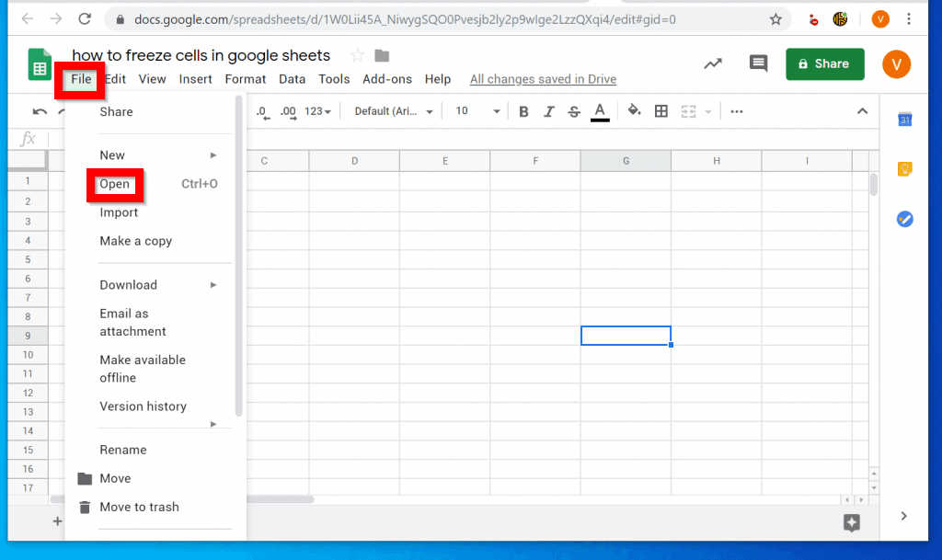Collapse side panel with right chevron
Image resolution: width=942 pixels, height=560 pixels.
pos(903,516)
